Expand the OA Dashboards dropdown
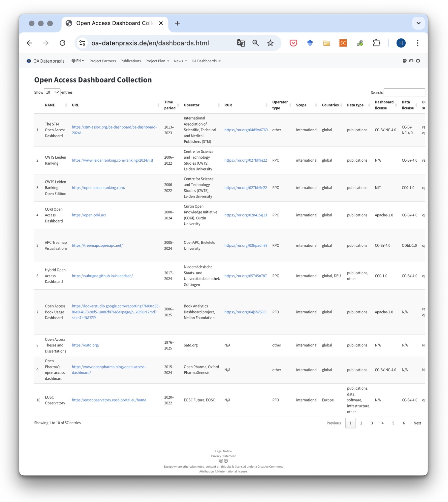The width and height of the screenshot is (448, 502). (x=206, y=61)
